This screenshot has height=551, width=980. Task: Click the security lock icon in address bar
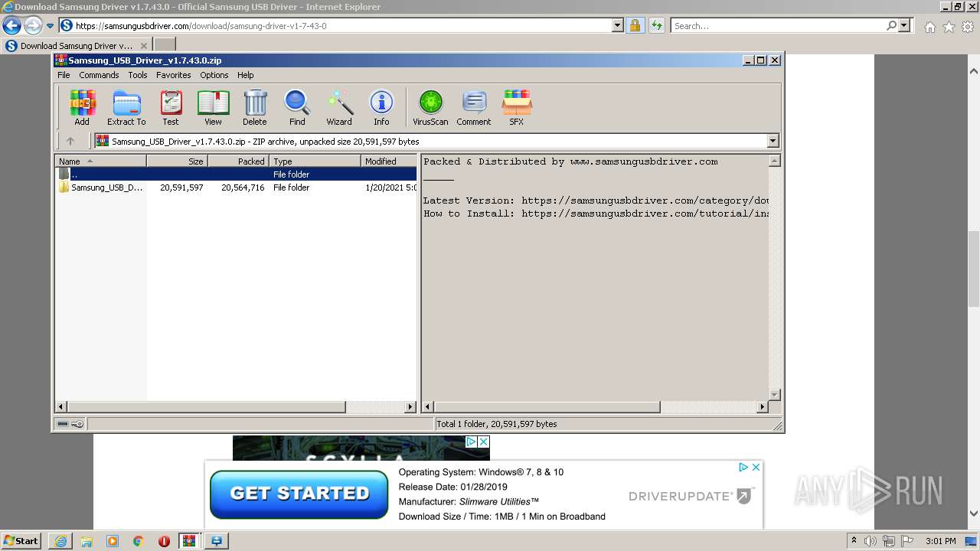click(635, 26)
